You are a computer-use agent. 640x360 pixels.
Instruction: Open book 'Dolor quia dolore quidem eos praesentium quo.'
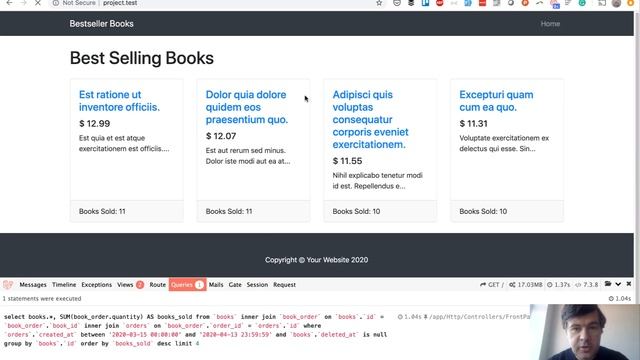coord(247,107)
